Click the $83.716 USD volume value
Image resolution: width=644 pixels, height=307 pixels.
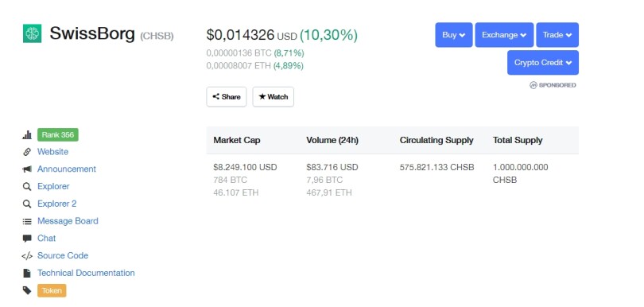332,167
